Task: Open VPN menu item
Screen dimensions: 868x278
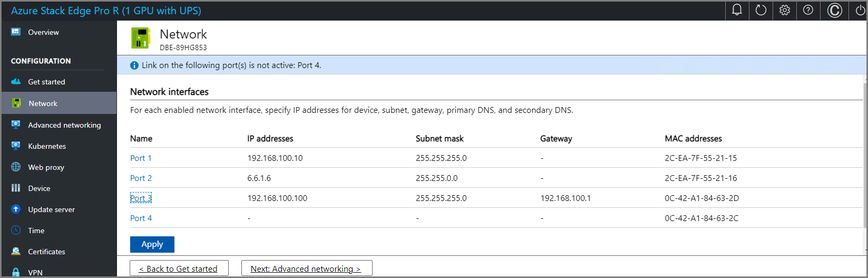Action: (35, 273)
